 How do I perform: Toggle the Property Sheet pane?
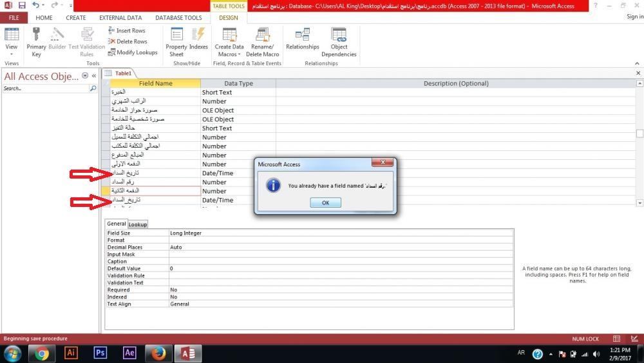(176, 42)
